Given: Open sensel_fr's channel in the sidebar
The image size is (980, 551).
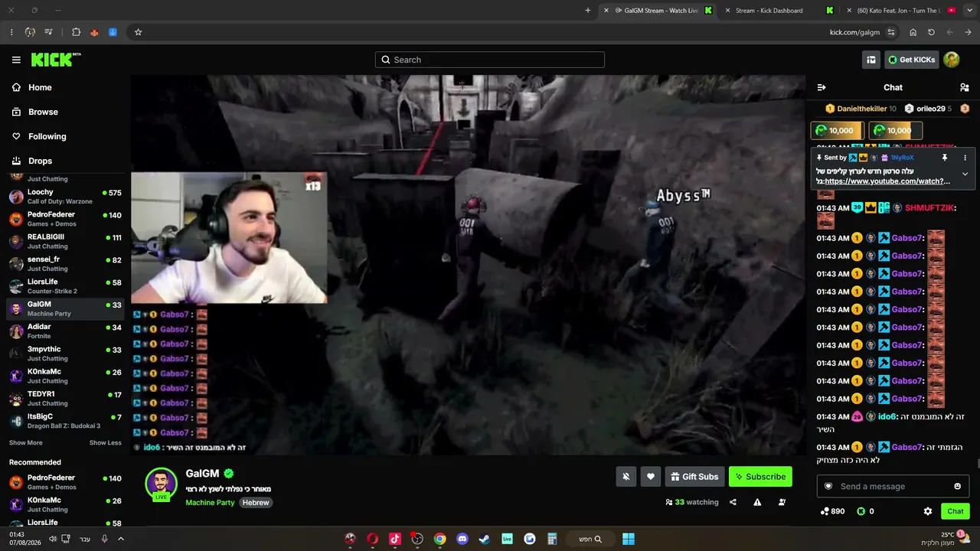Looking at the screenshot, I should (65, 264).
